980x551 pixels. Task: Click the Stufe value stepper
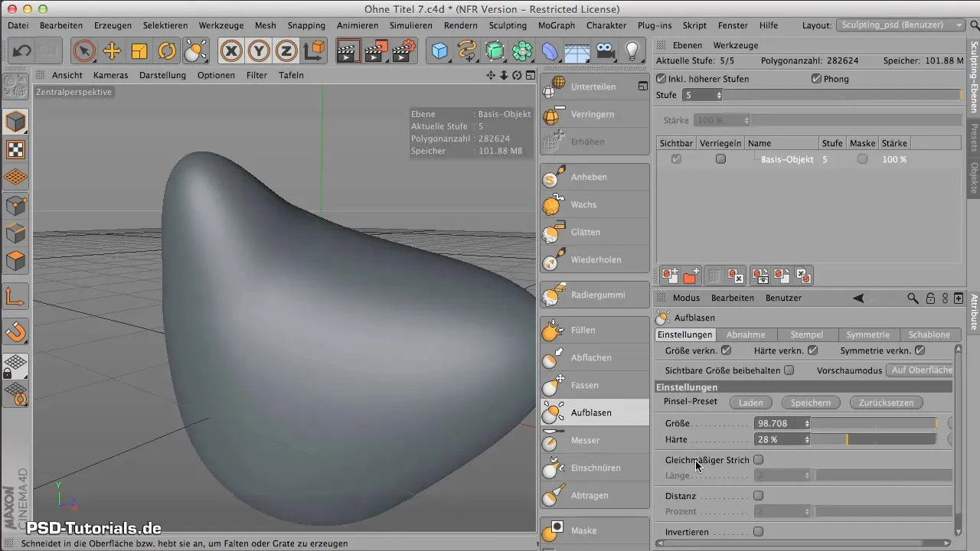pyautogui.click(x=719, y=95)
